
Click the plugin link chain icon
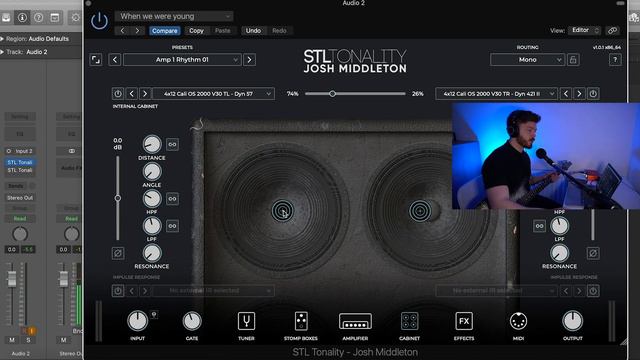point(612,31)
